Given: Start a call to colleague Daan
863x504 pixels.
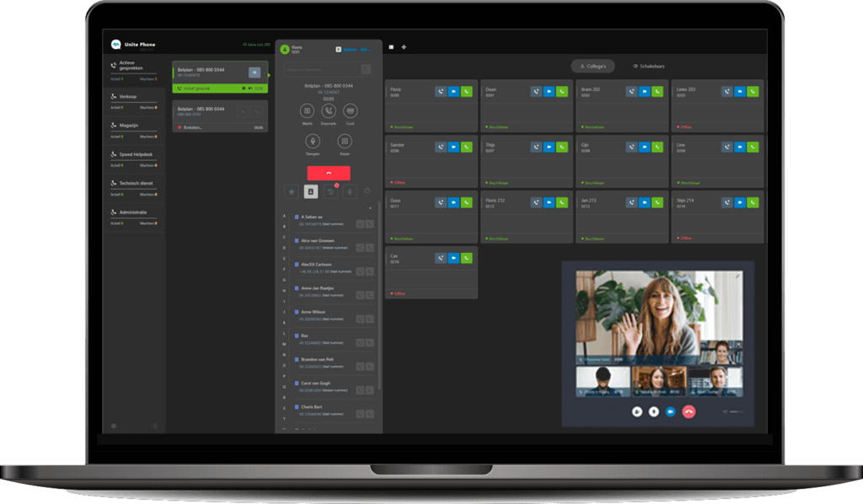Looking at the screenshot, I should [561, 91].
